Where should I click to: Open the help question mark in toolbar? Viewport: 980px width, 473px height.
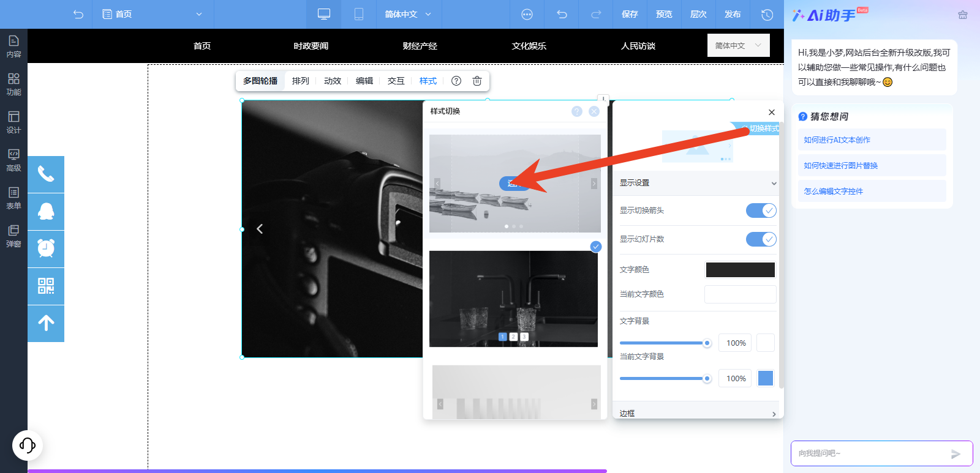point(456,81)
